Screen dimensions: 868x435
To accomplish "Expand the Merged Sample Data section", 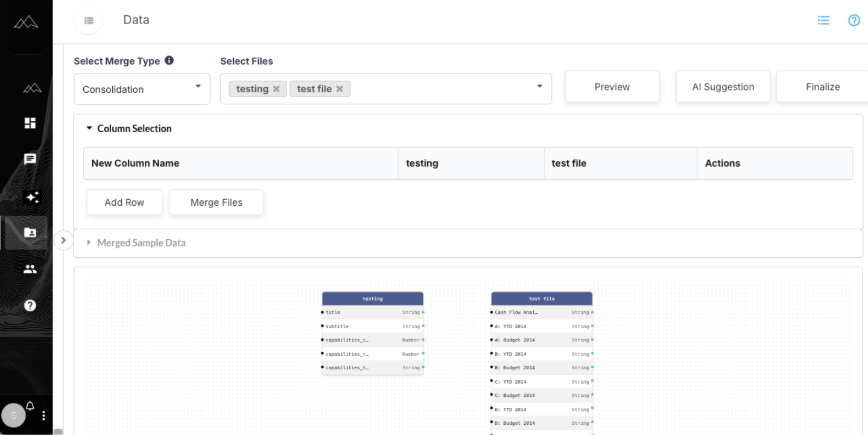I will pos(89,243).
